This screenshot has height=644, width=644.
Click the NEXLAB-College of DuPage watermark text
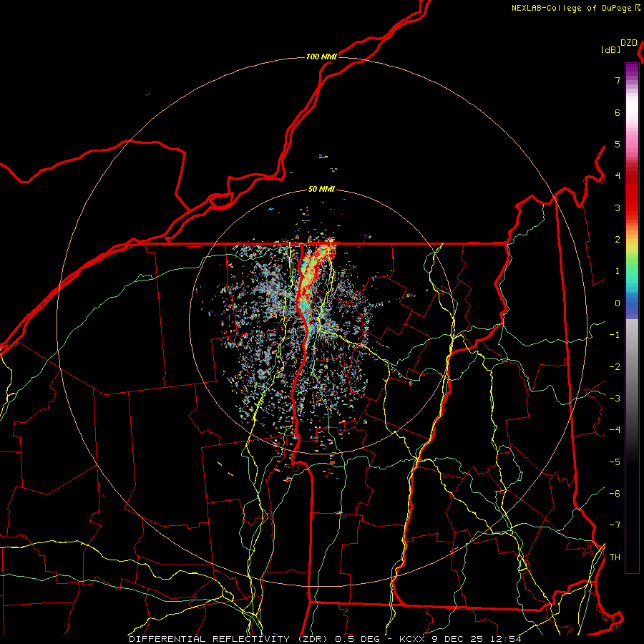[576, 8]
